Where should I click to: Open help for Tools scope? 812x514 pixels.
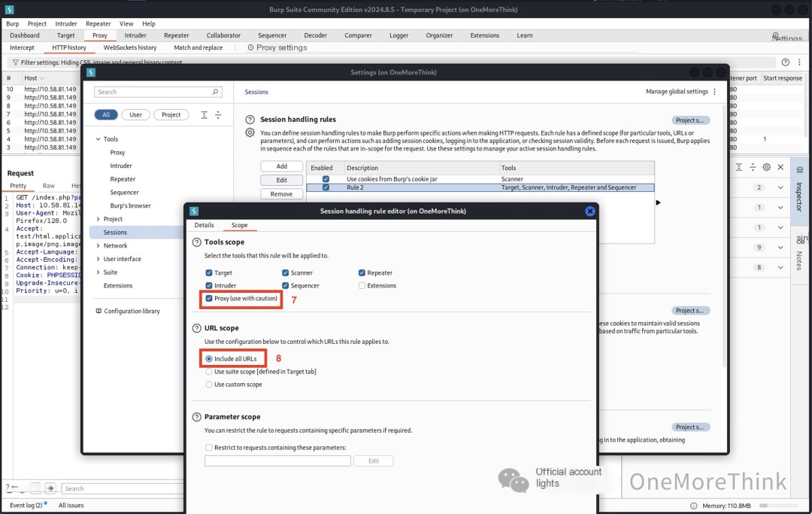click(197, 242)
